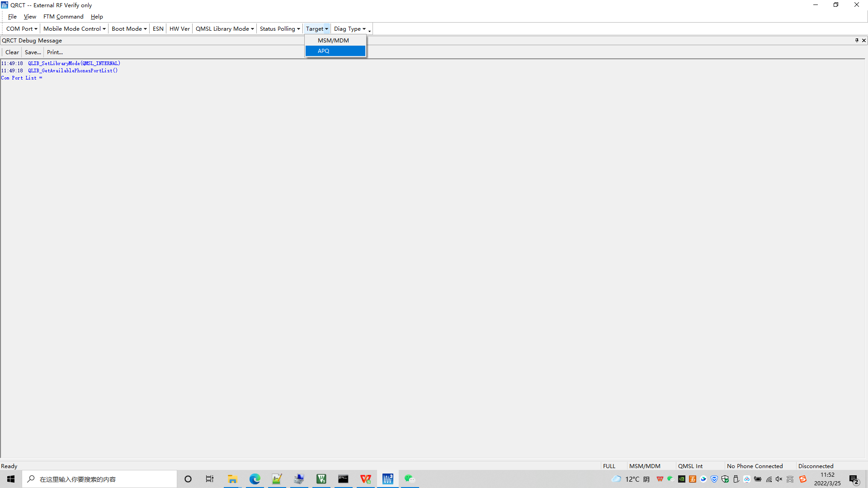Expand the Diag Type dropdown

[349, 28]
